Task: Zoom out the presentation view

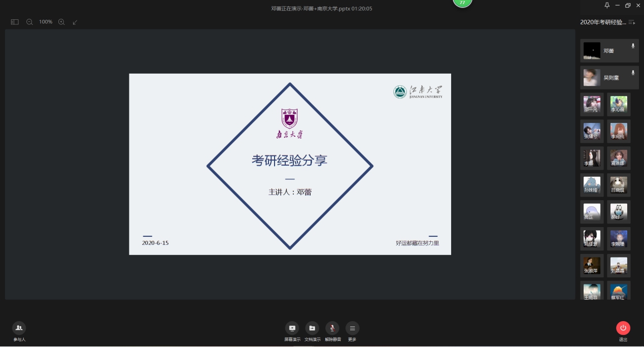Action: [x=29, y=22]
